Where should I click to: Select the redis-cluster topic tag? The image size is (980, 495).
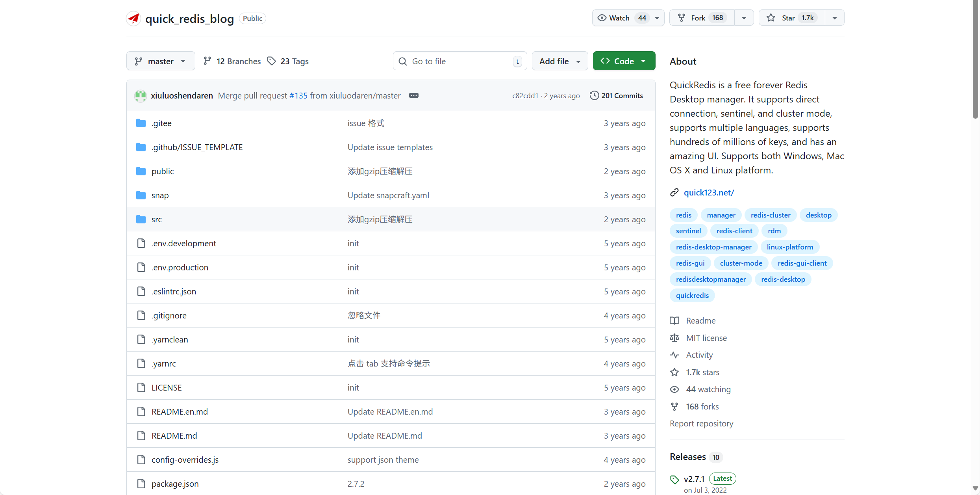tap(770, 215)
